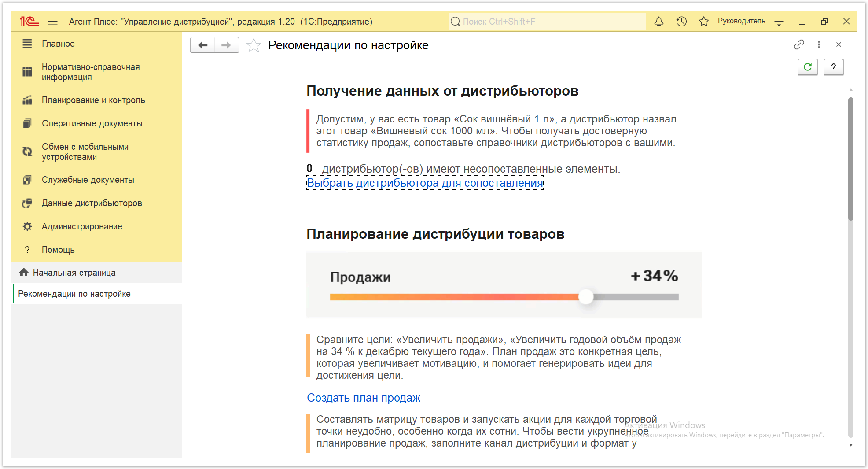Open Нормативно-справочная информация section
Viewport: 868px width, 469px height.
[91, 72]
